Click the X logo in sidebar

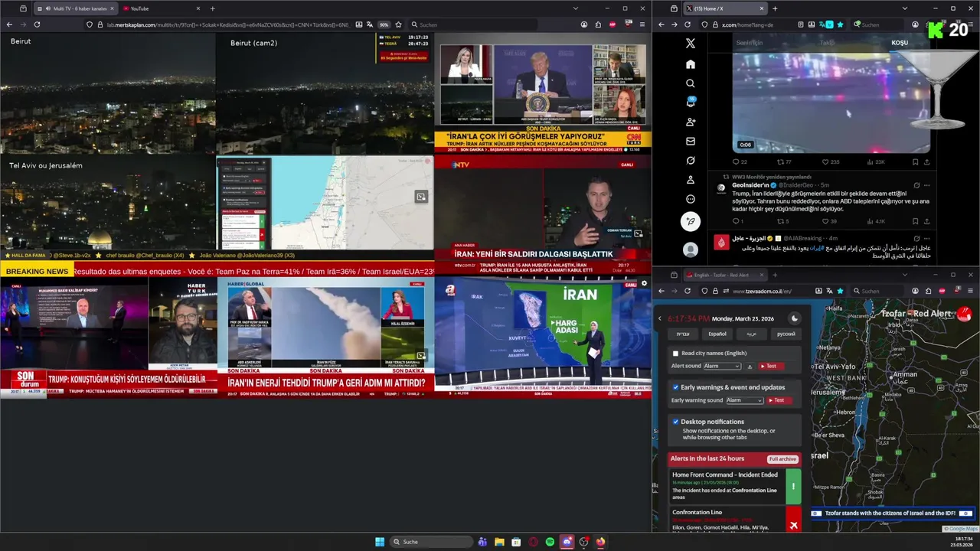point(691,44)
